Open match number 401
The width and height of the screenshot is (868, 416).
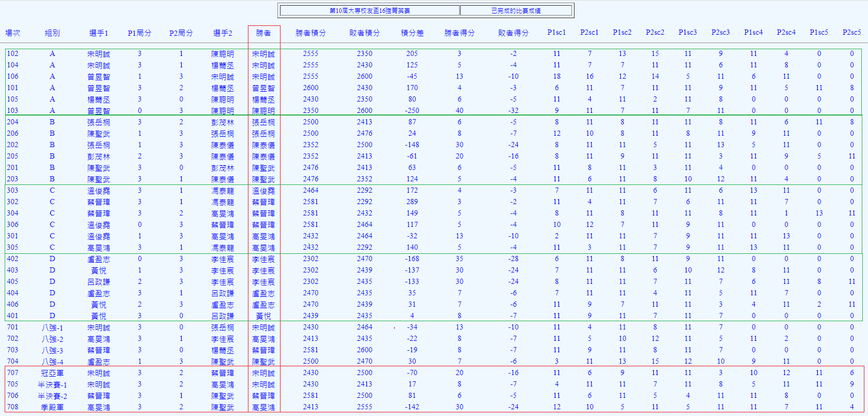coord(12,315)
